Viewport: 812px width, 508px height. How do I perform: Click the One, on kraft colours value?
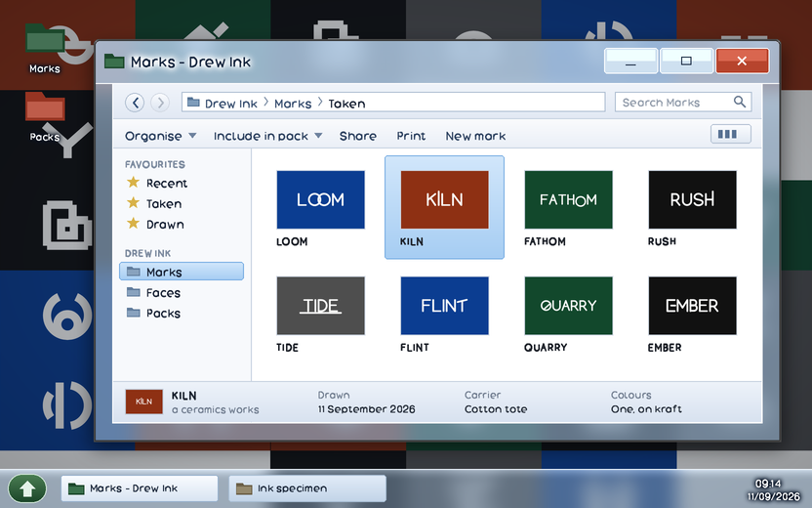pyautogui.click(x=646, y=409)
